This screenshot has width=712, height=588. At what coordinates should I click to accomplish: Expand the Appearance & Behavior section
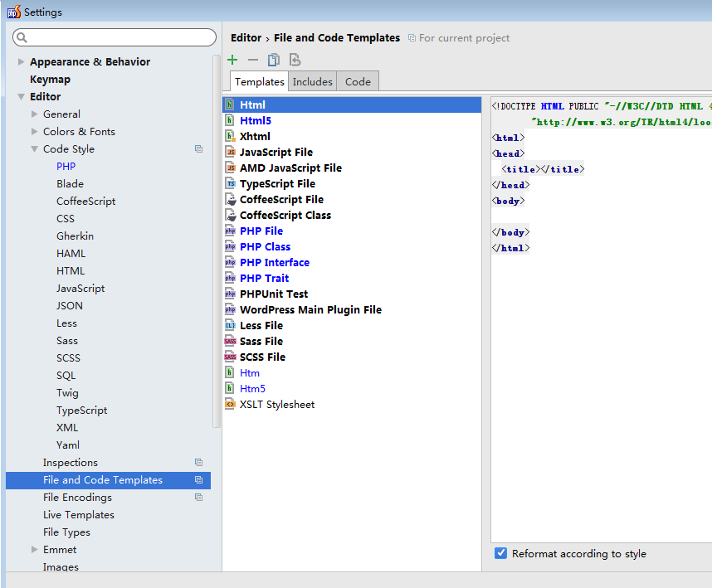click(x=21, y=61)
